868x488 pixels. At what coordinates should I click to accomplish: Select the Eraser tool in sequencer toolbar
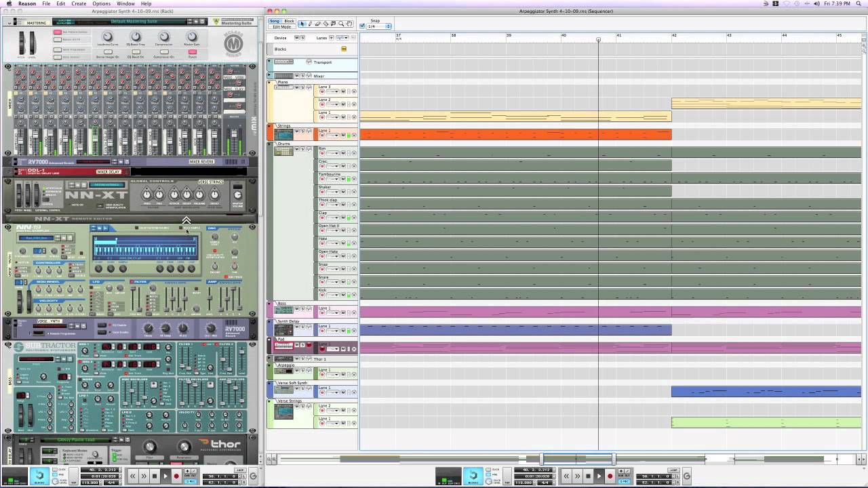coord(317,24)
